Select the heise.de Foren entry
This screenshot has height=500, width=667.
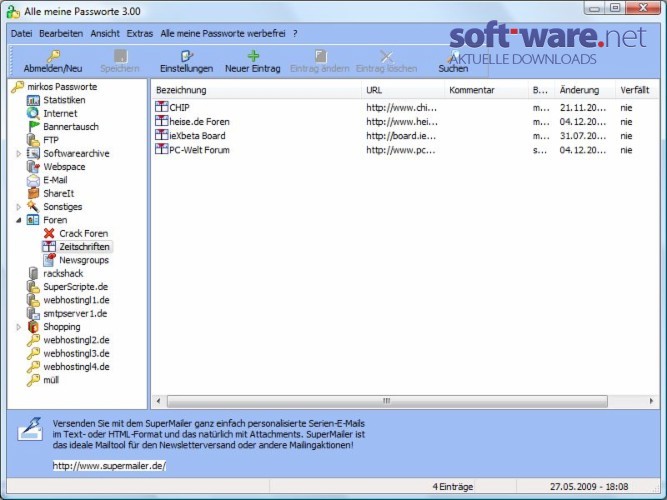405,122
